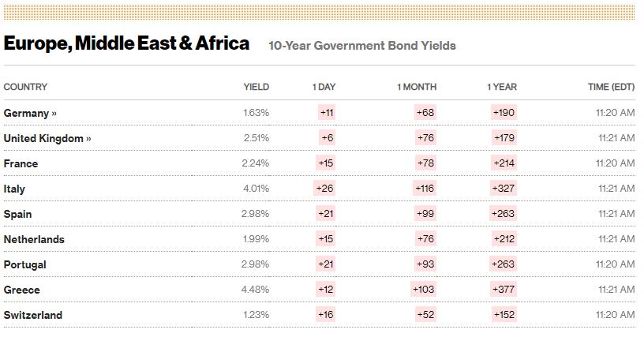Click the Portugal country row label
644x337 pixels.
[x=24, y=264]
